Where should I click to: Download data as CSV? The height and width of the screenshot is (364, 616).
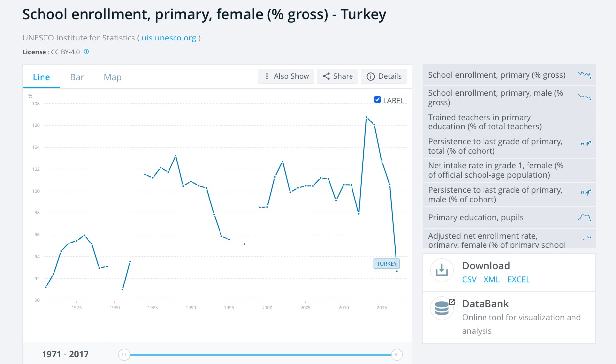point(469,279)
